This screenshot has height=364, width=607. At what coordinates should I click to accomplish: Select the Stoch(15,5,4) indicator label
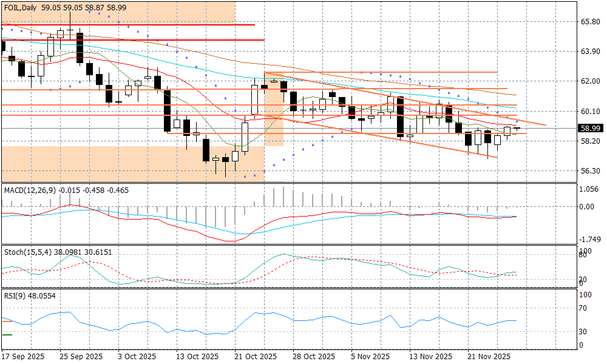tap(27, 252)
